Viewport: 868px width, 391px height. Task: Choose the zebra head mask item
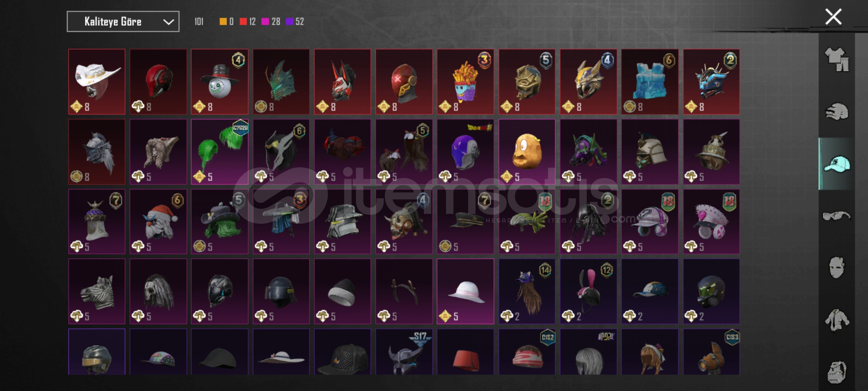coord(97,291)
